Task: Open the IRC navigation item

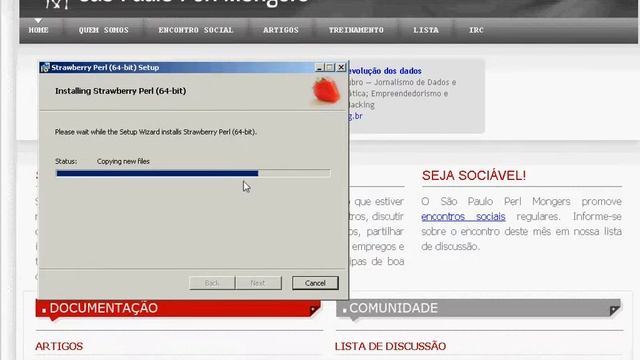Action: point(476,30)
